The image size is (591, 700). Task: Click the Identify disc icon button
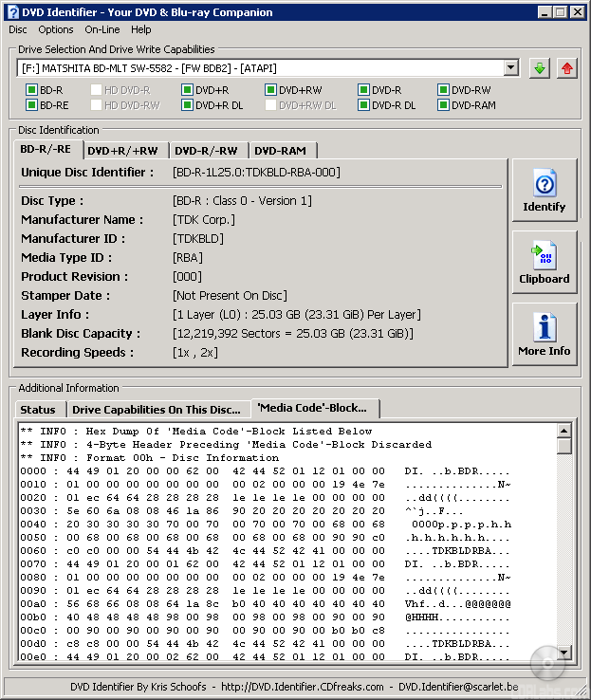(x=544, y=191)
